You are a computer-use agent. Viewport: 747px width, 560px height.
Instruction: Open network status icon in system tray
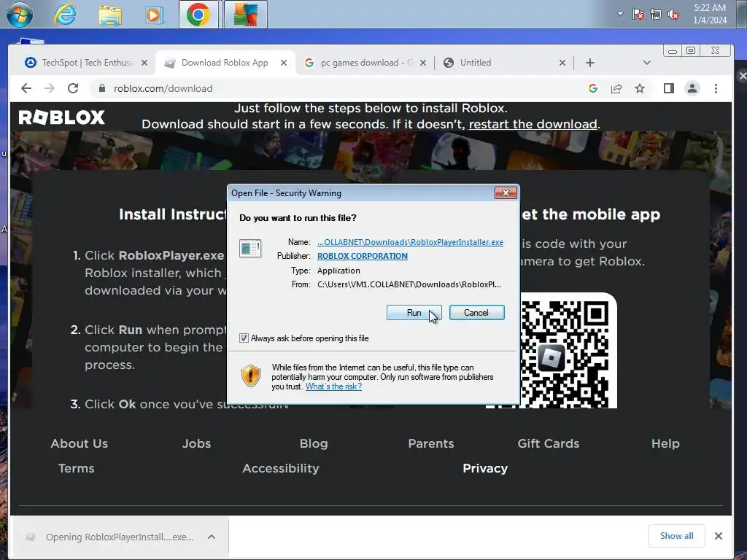pyautogui.click(x=656, y=15)
